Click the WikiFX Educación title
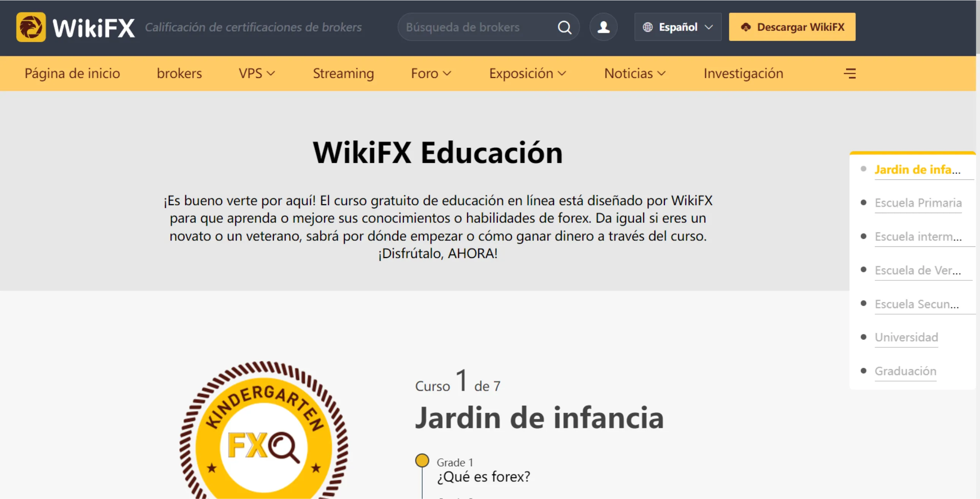Viewport: 980px width, 499px height. tap(438, 152)
